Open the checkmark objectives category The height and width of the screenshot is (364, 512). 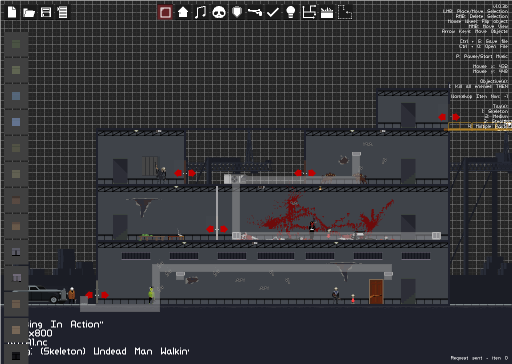(273, 12)
